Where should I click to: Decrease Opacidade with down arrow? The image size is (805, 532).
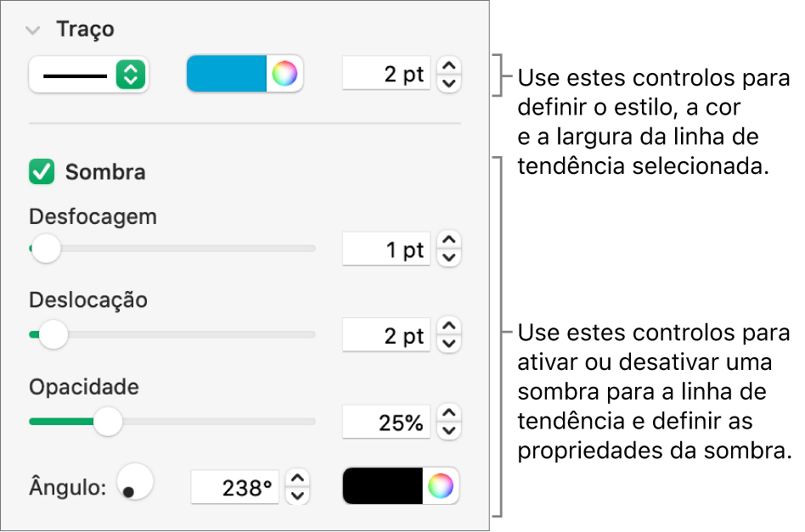point(450,431)
